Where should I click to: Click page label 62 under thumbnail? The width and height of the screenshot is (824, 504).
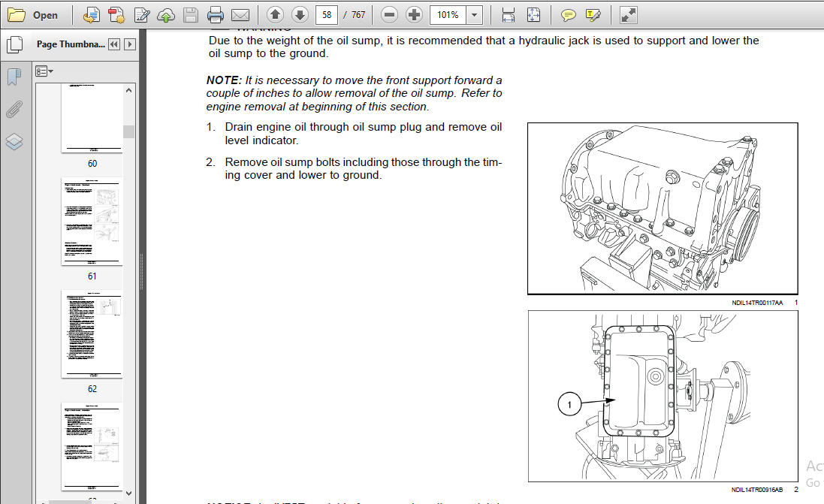tap(92, 389)
